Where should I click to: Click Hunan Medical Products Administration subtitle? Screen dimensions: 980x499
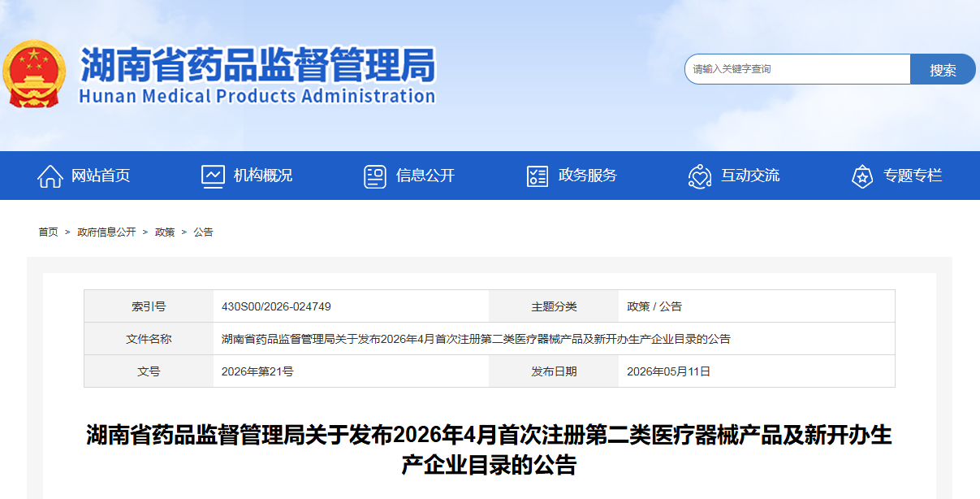click(x=257, y=96)
